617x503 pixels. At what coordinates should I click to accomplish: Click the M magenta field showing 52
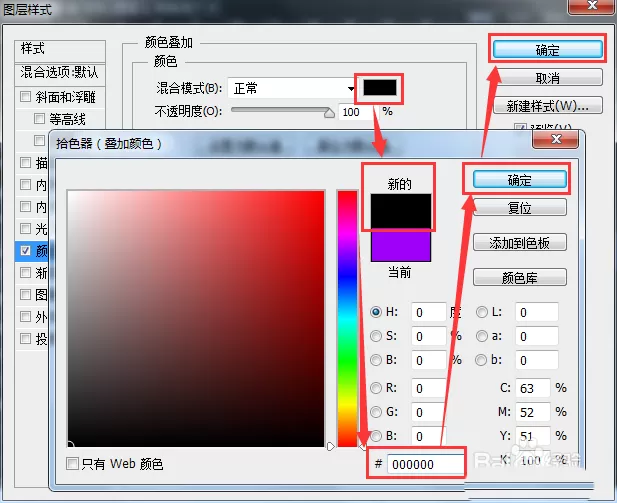coord(533,412)
